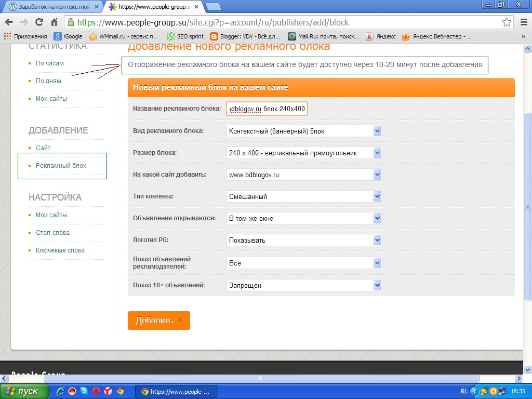Image resolution: width=532 pixels, height=399 pixels.
Task: Open Мои сайты under Статистика
Action: click(x=51, y=98)
